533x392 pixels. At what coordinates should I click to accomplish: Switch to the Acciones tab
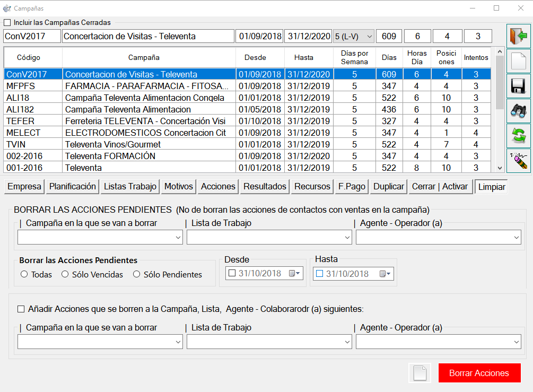pyautogui.click(x=218, y=187)
